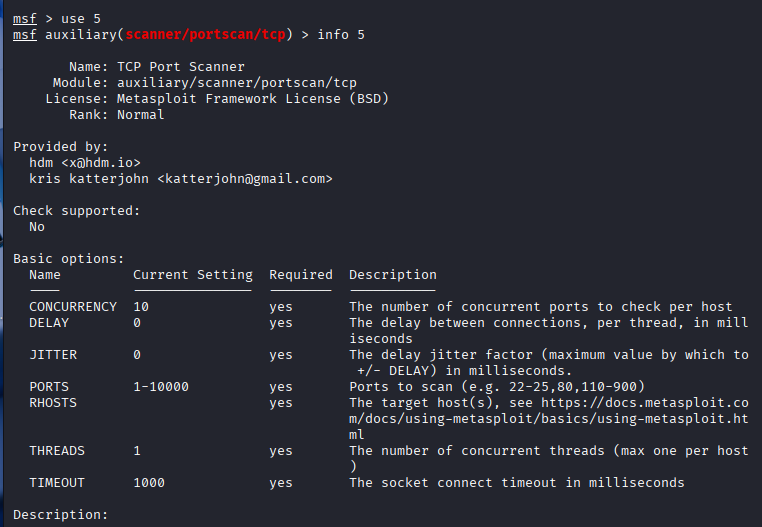Select the CONCURRENCY option name
The width and height of the screenshot is (762, 527).
[x=72, y=307]
